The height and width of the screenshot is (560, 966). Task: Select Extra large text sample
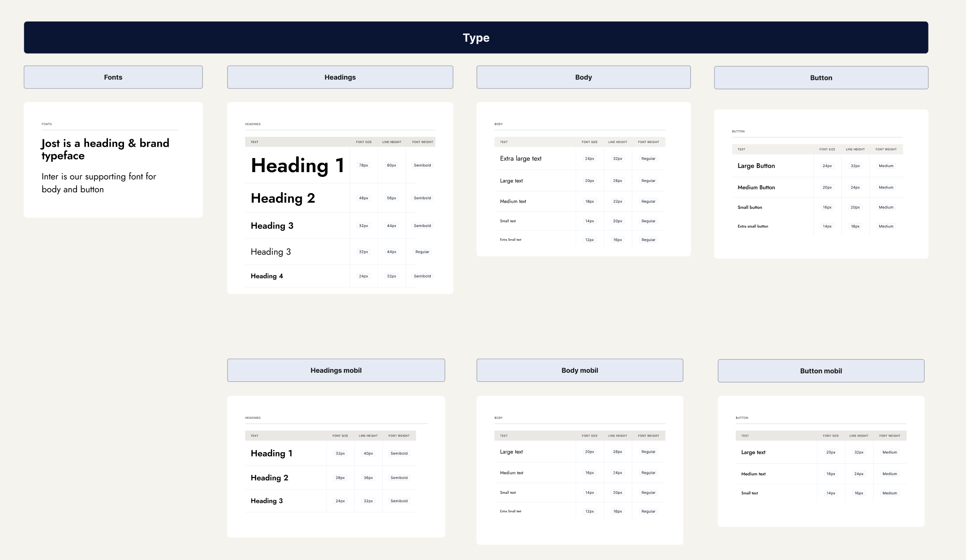(521, 159)
